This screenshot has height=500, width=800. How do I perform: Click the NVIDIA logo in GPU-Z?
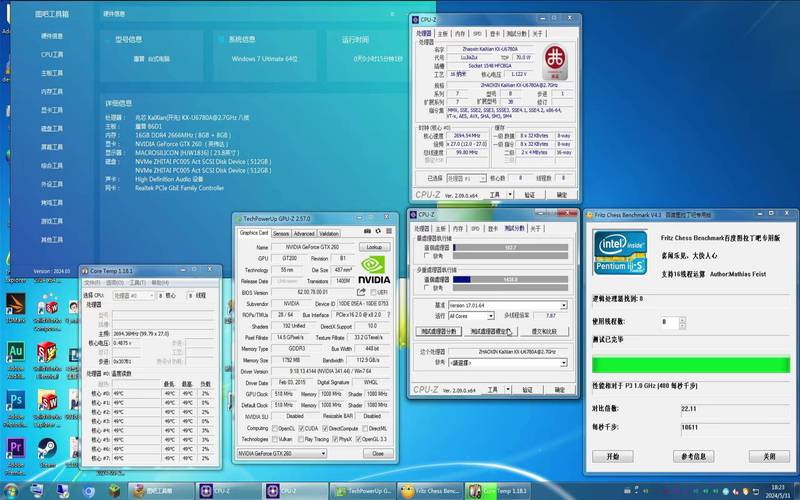pyautogui.click(x=374, y=270)
